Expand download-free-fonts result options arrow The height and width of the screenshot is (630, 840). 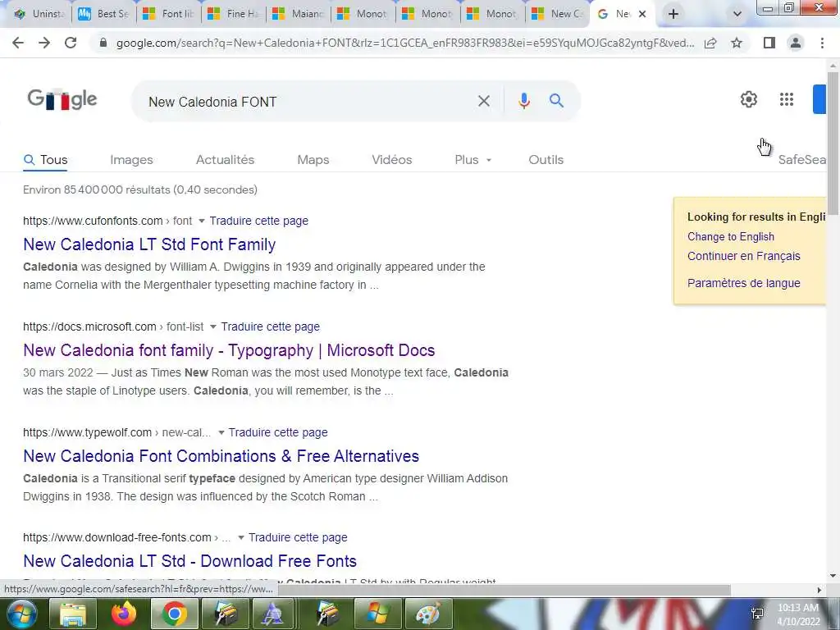tap(240, 537)
